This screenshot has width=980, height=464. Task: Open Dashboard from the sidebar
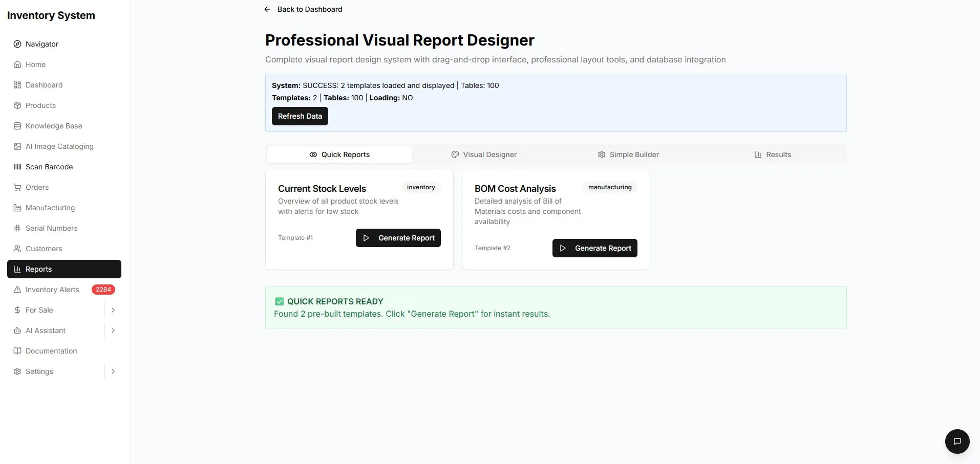[x=64, y=85]
